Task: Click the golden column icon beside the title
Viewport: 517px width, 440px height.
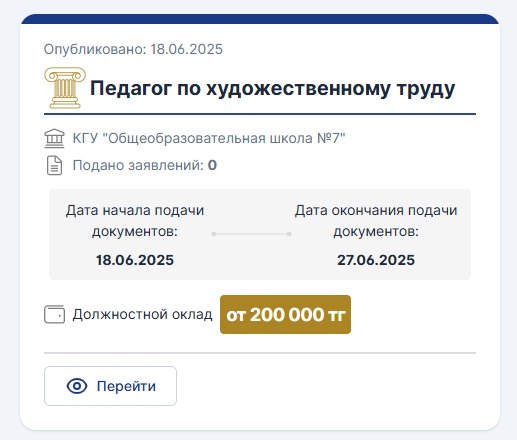Action: point(65,88)
